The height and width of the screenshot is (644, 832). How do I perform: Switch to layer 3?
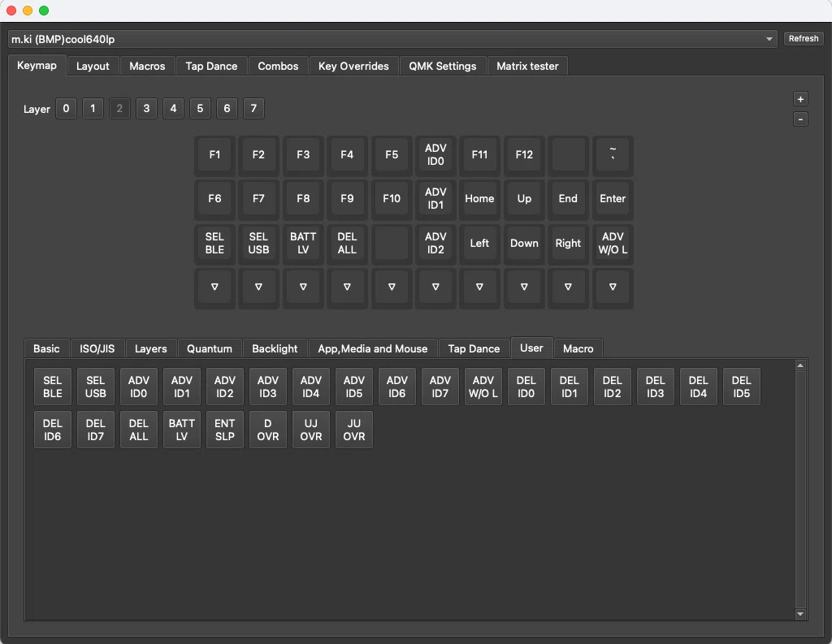click(146, 109)
